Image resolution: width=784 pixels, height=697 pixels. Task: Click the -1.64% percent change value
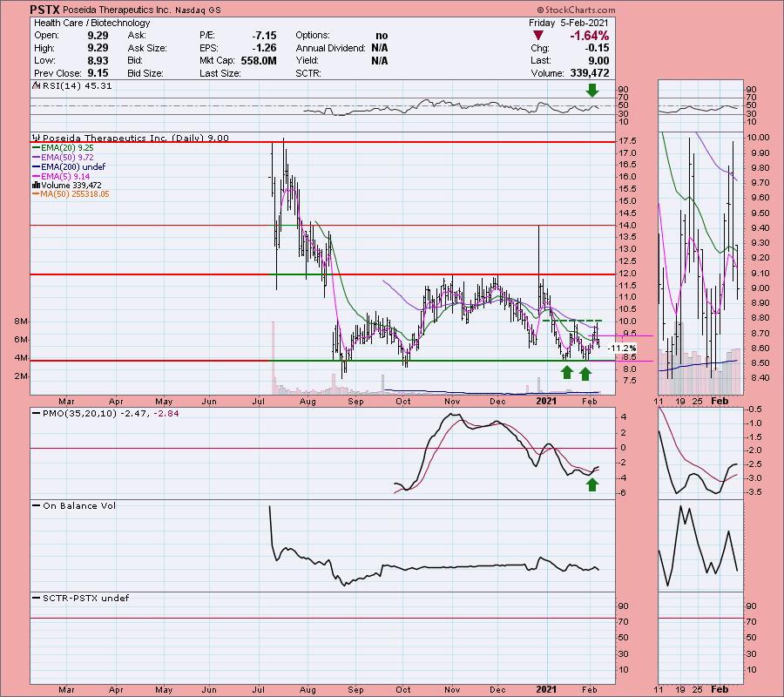point(590,36)
